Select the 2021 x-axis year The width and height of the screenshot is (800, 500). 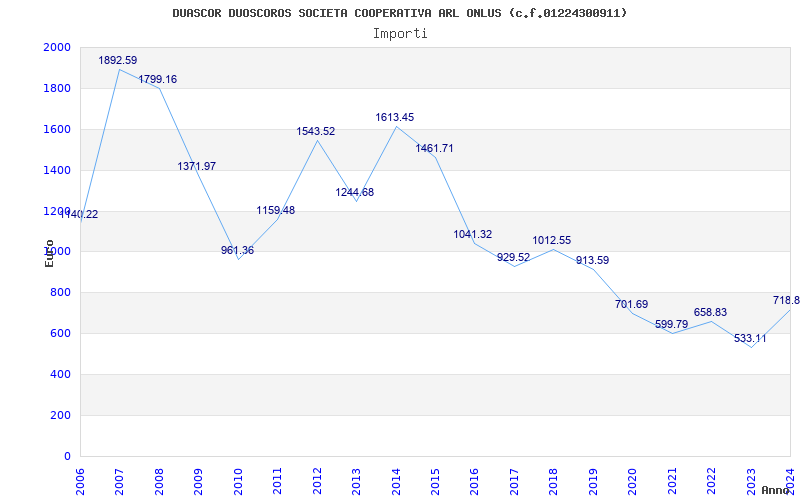coord(671,481)
